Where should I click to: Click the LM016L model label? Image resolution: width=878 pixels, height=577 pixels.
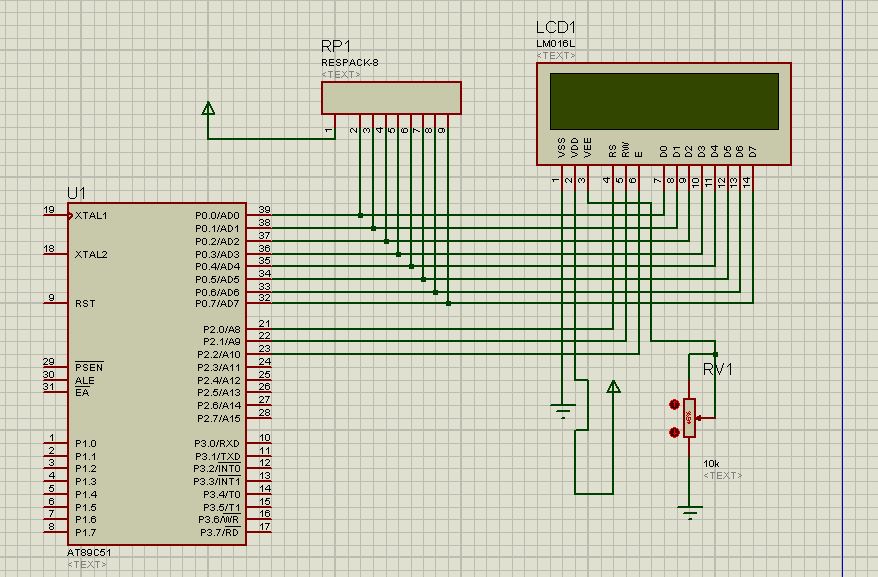click(x=555, y=44)
